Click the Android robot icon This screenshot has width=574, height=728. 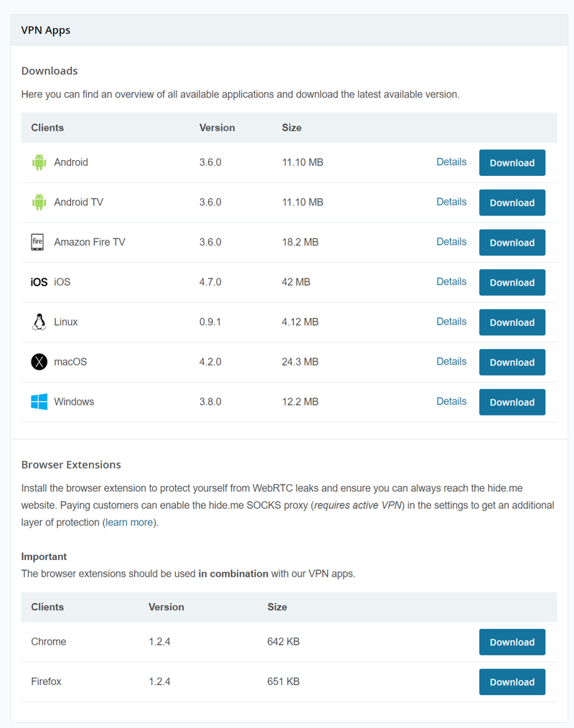click(x=39, y=162)
